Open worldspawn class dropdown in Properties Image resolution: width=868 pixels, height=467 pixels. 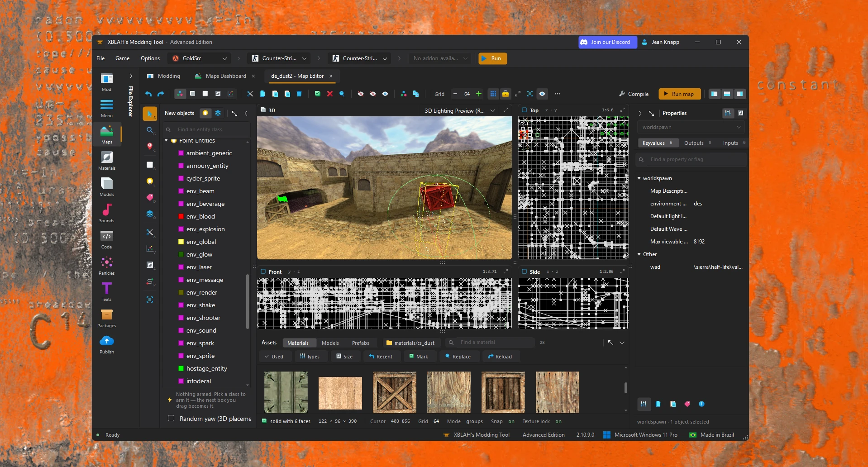click(x=691, y=127)
